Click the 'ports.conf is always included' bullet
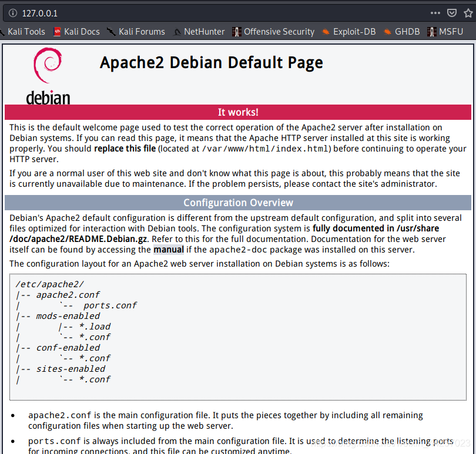 tap(241, 446)
